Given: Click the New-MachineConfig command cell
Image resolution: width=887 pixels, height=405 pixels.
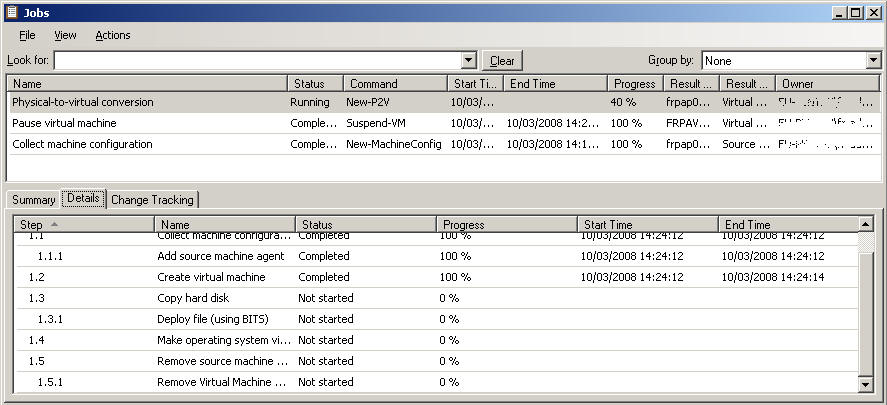Looking at the screenshot, I should pos(394,144).
